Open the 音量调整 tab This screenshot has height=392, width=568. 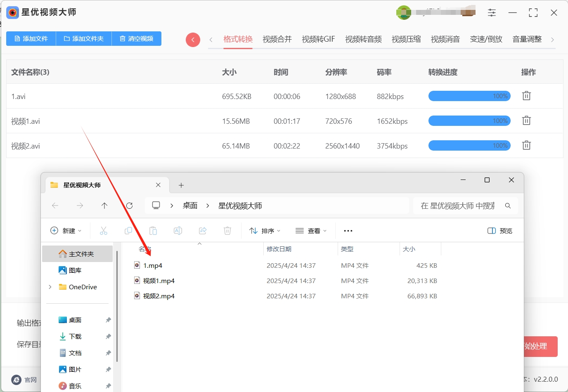click(527, 39)
